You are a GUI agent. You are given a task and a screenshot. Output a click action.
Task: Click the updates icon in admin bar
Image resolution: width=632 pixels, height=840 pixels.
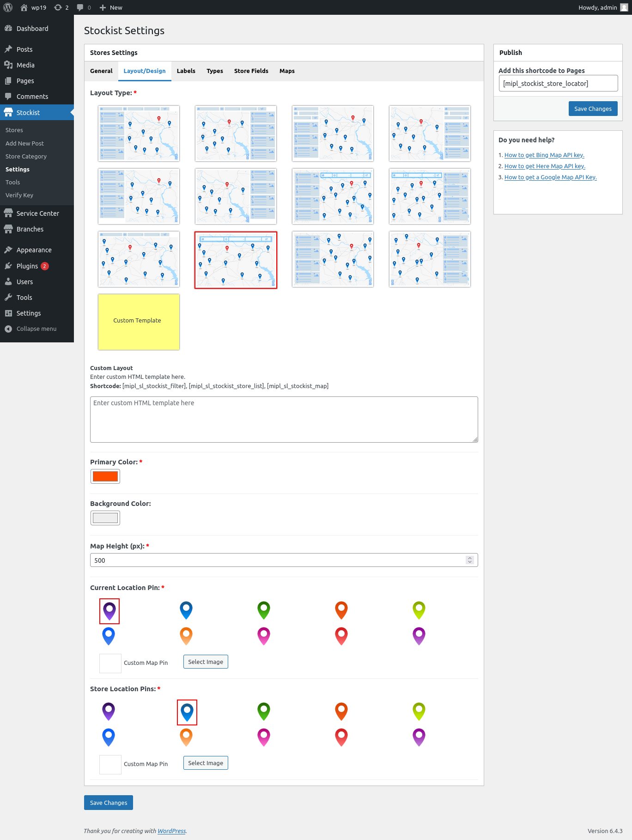[x=58, y=7]
